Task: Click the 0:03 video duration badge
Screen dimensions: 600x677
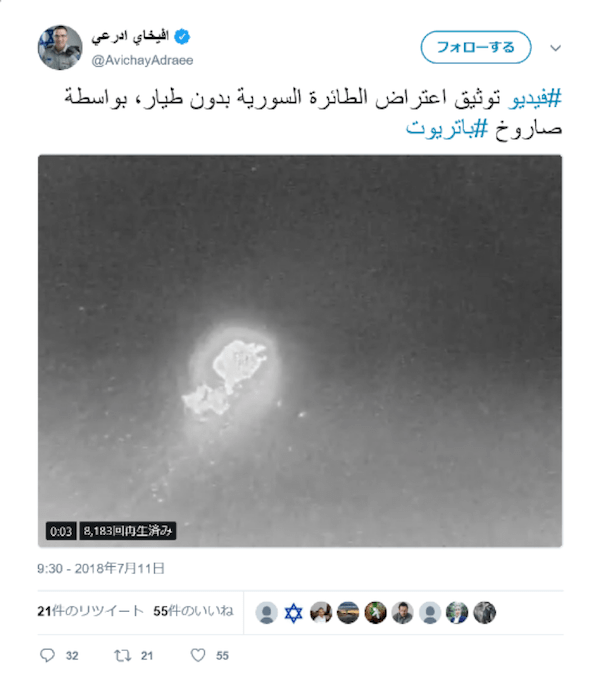Action: 61,531
